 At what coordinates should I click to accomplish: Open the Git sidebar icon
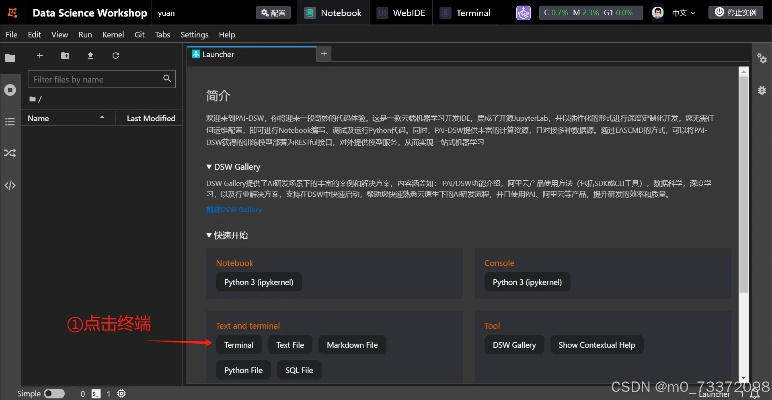[10, 153]
